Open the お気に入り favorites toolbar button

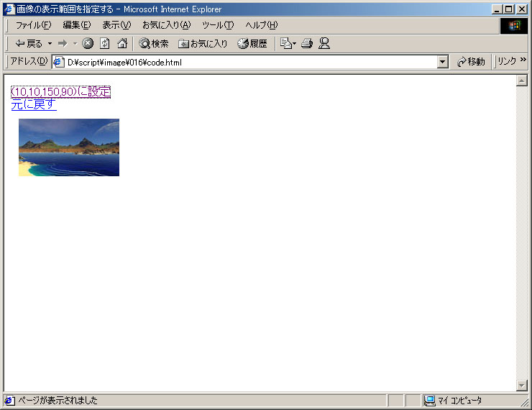point(203,43)
